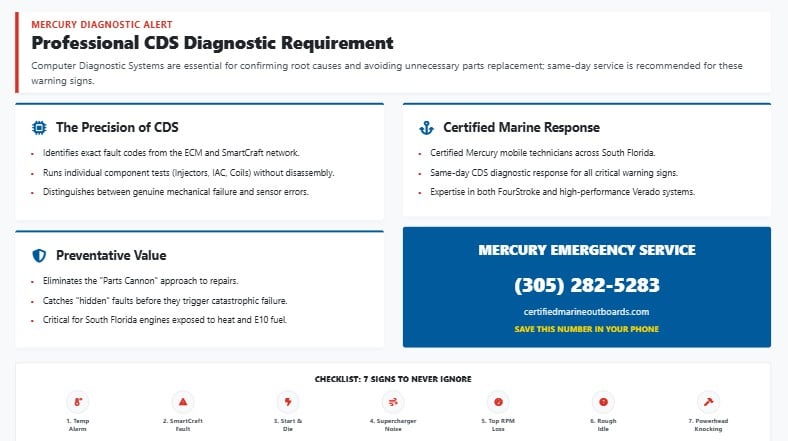
Task: Select the Powerhead Knocking hammer icon
Action: (708, 402)
